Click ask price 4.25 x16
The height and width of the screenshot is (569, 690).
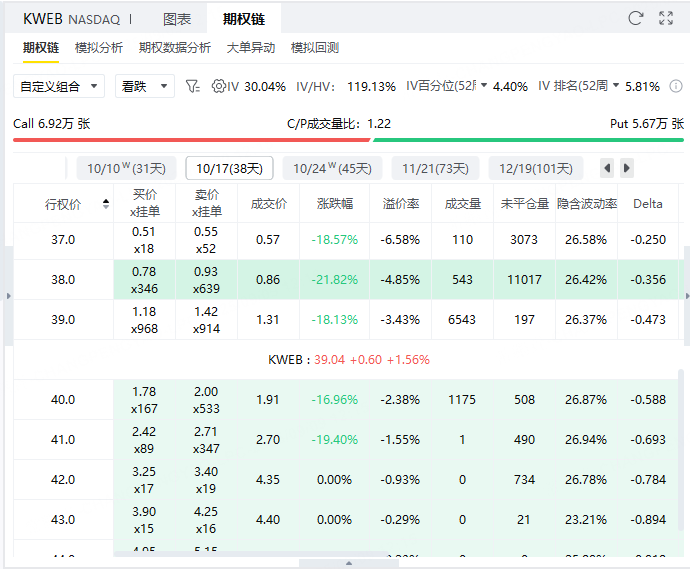click(206, 520)
